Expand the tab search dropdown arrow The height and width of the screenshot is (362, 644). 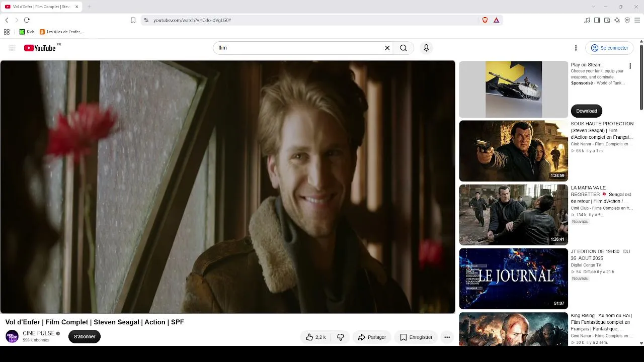tap(593, 7)
